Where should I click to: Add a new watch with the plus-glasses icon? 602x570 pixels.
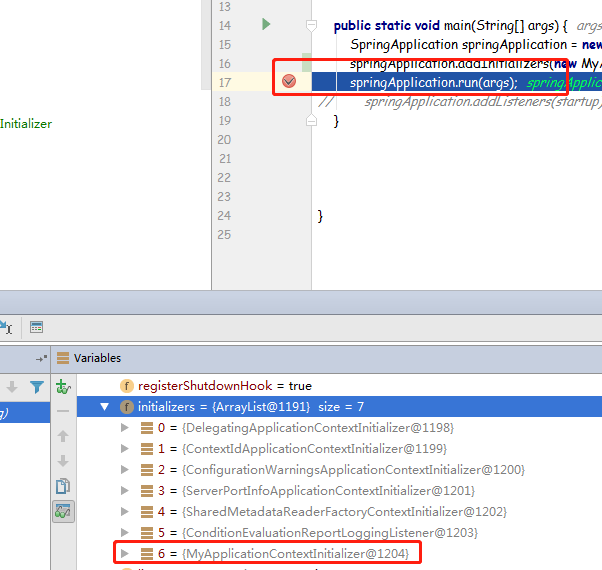coord(63,387)
